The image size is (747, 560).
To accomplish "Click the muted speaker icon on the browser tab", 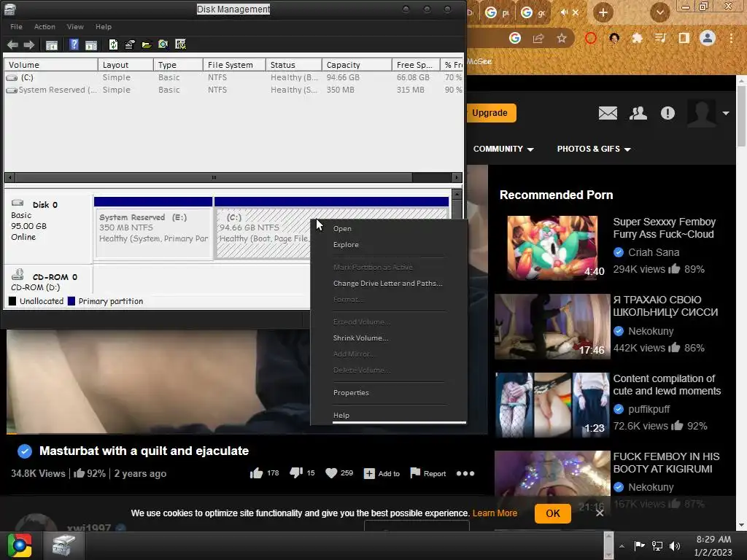I will [564, 12].
